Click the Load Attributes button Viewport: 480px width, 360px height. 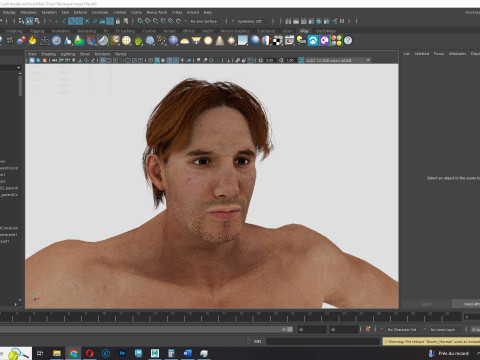click(467, 304)
